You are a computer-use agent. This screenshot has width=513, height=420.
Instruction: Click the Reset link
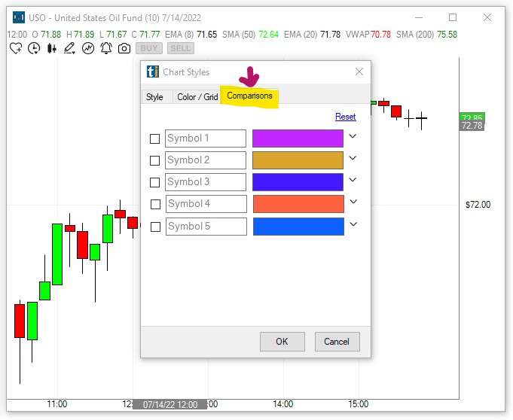pos(346,117)
